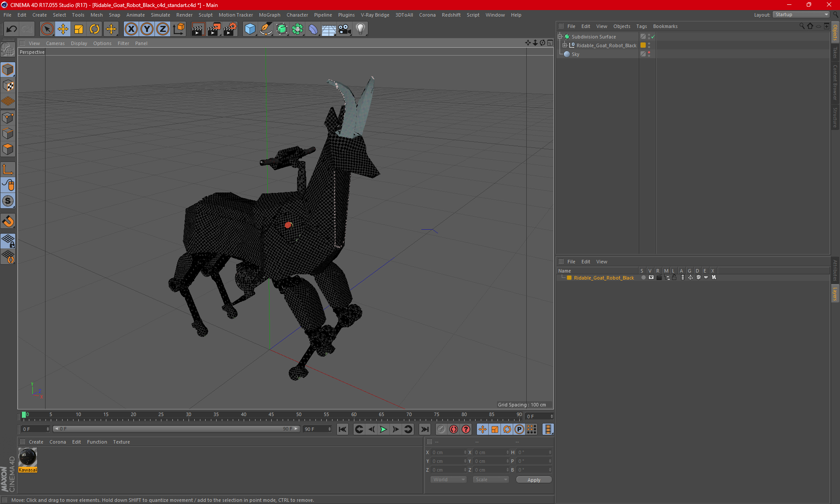
Task: Enable Axis tool in left palette
Action: [8, 169]
